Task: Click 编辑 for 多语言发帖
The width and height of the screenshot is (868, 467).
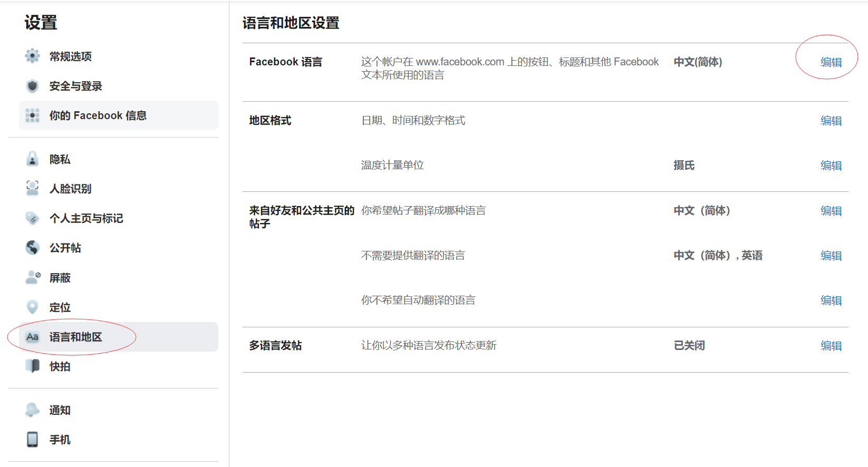Action: tap(831, 346)
